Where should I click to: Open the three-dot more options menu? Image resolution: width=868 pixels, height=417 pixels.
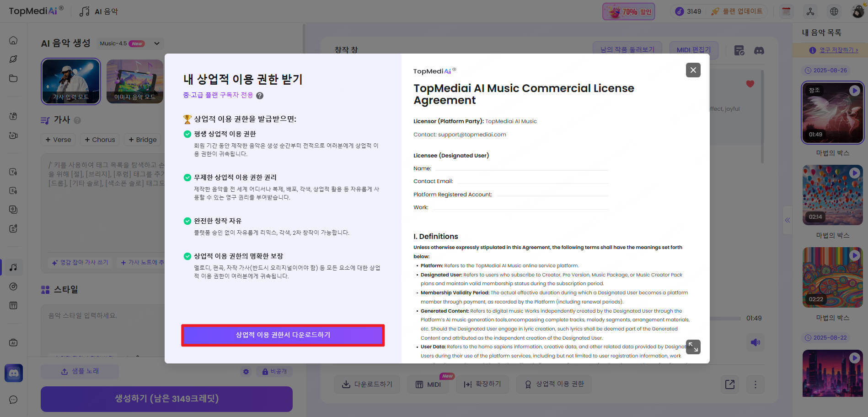[755, 385]
